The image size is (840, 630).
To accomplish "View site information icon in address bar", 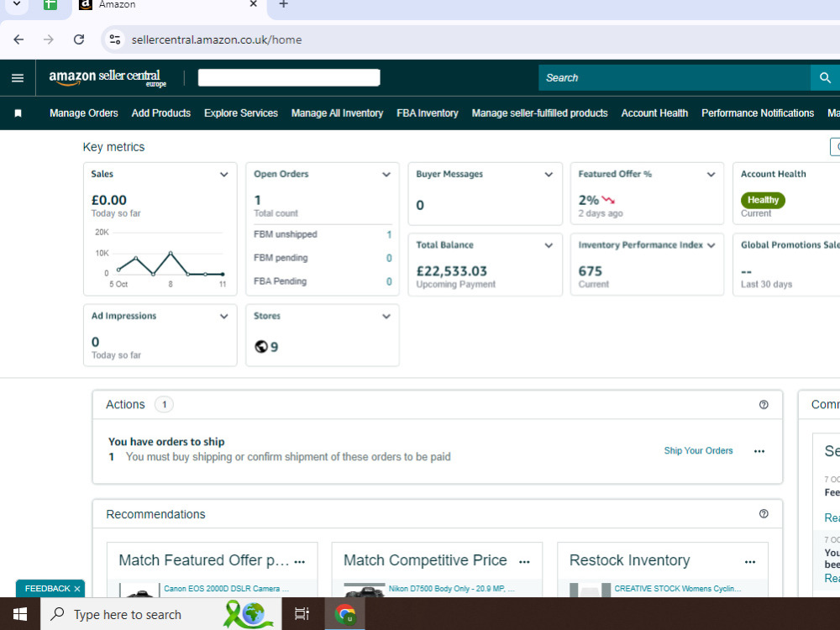I will point(114,39).
